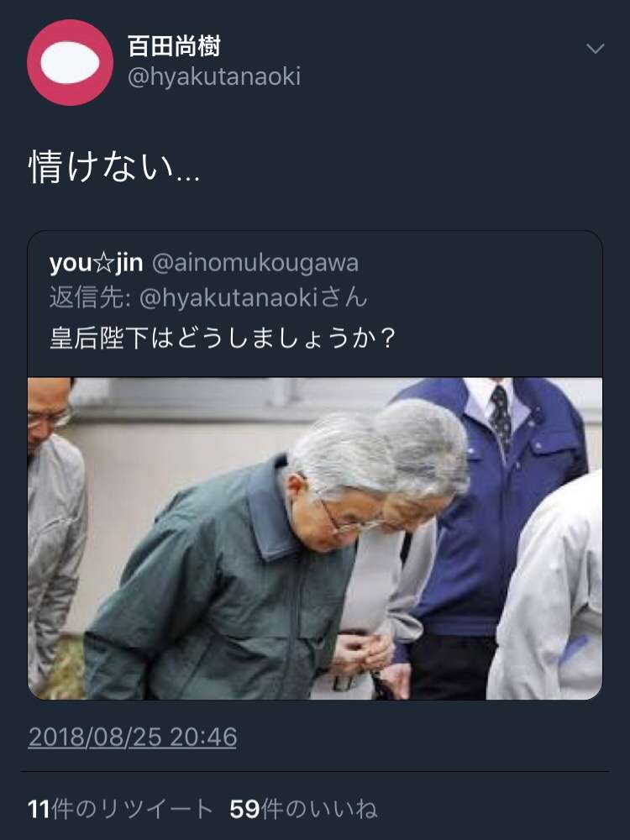View the 11件のリツイート retweet list

[x=120, y=809]
